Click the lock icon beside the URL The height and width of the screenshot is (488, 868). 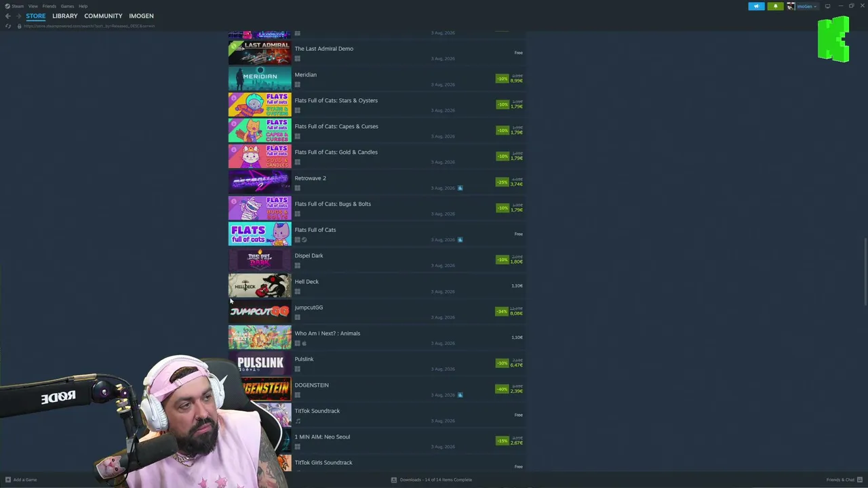click(x=19, y=26)
